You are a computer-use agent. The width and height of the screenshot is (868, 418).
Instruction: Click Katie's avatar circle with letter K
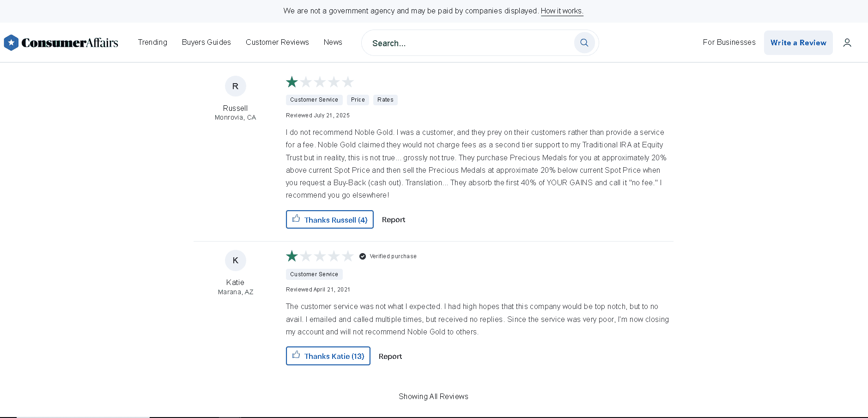(x=236, y=260)
